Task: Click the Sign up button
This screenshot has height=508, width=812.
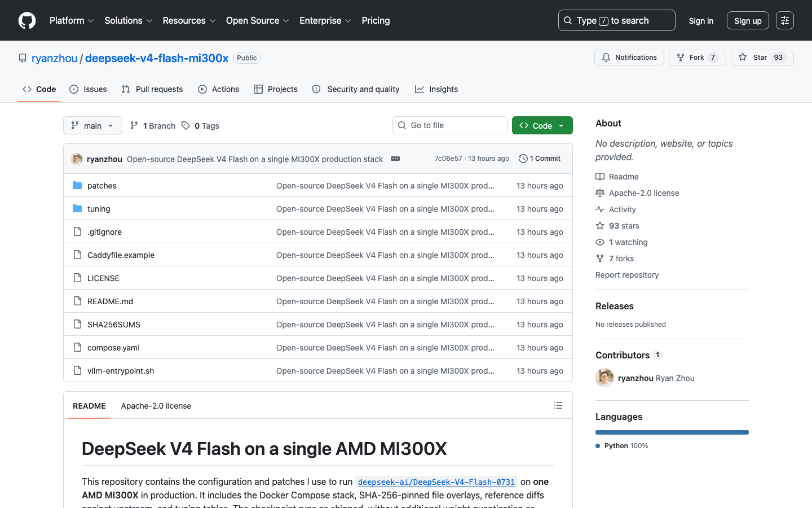Action: (x=748, y=21)
